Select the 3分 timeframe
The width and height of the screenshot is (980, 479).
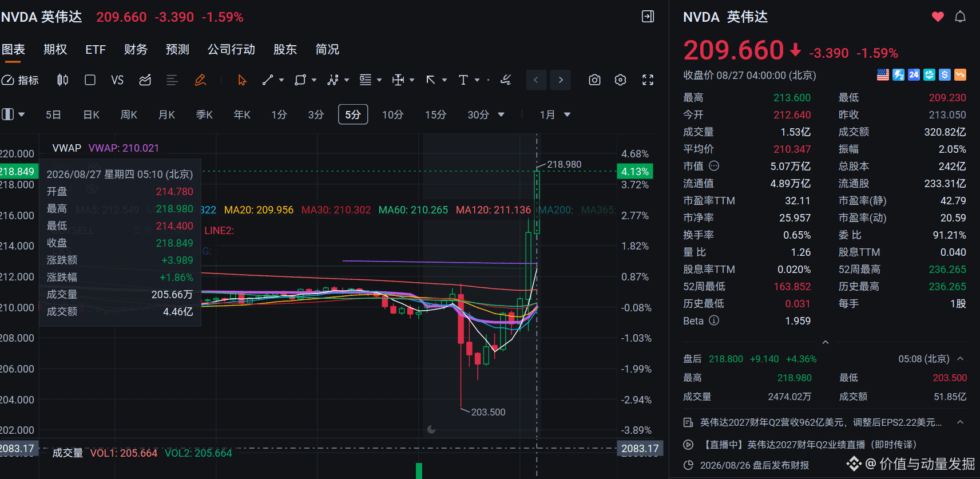pos(316,115)
